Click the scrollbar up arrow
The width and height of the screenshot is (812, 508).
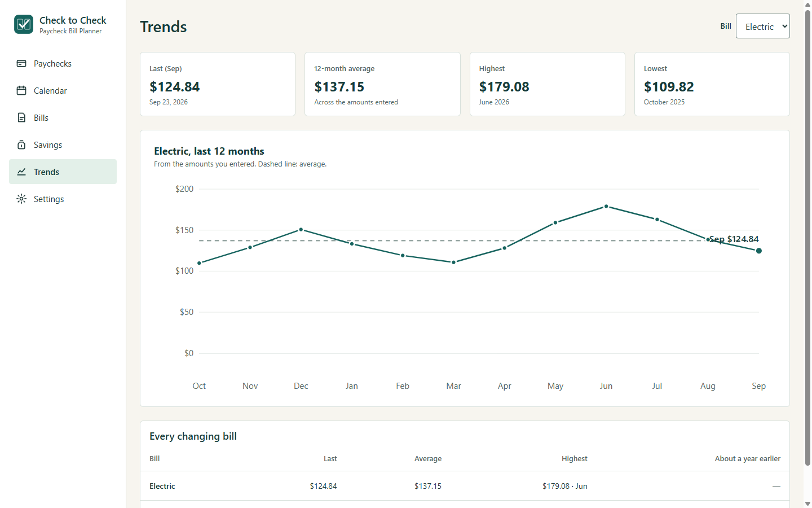(x=807, y=4)
